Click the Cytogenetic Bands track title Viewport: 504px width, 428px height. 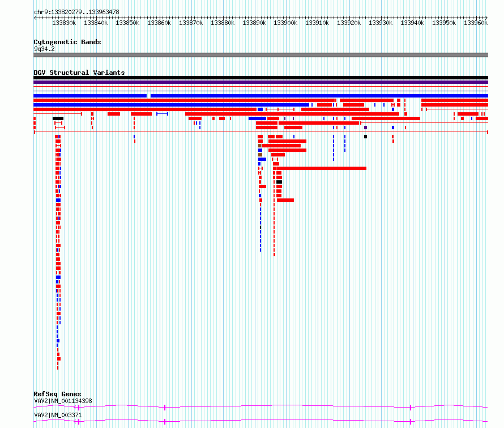67,42
